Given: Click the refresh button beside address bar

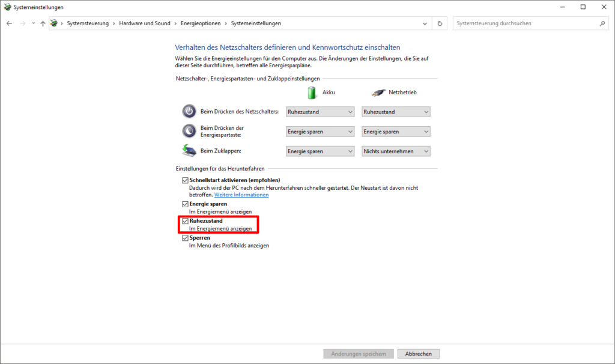Looking at the screenshot, I should click(x=440, y=23).
